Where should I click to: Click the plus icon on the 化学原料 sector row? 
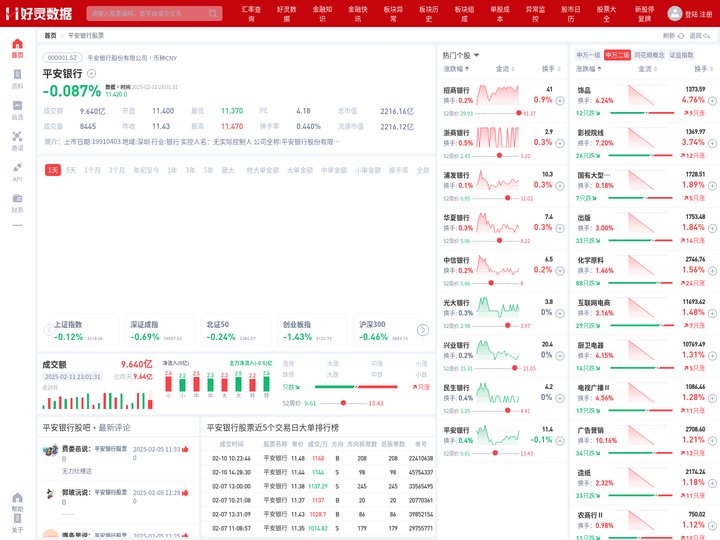pyautogui.click(x=712, y=270)
